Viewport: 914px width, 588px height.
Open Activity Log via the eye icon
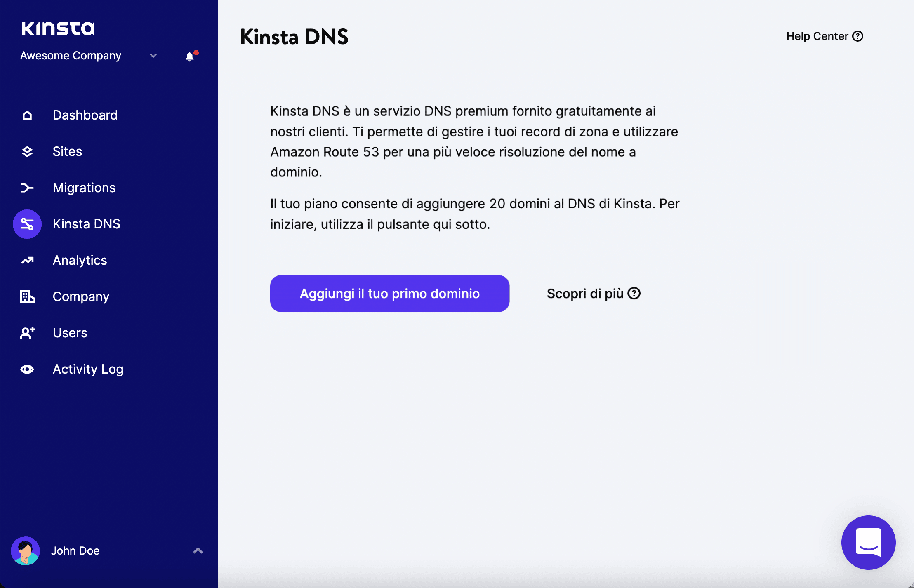(x=27, y=369)
